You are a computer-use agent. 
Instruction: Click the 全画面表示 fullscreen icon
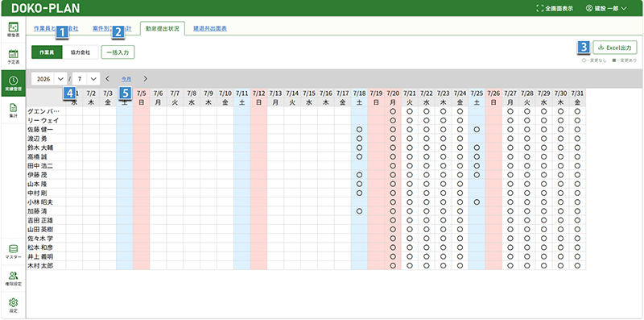[539, 8]
